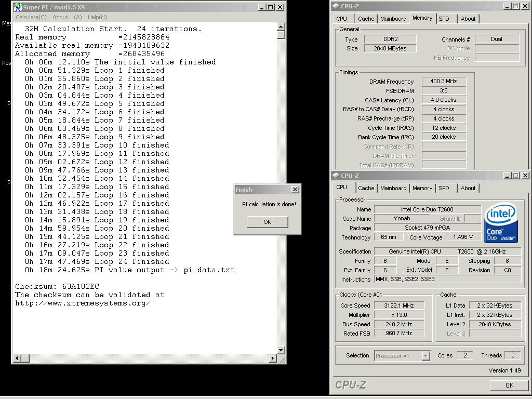Screen dimensions: 532x399
Task: Minimize the lower CPU-Z window
Action: (x=507, y=176)
